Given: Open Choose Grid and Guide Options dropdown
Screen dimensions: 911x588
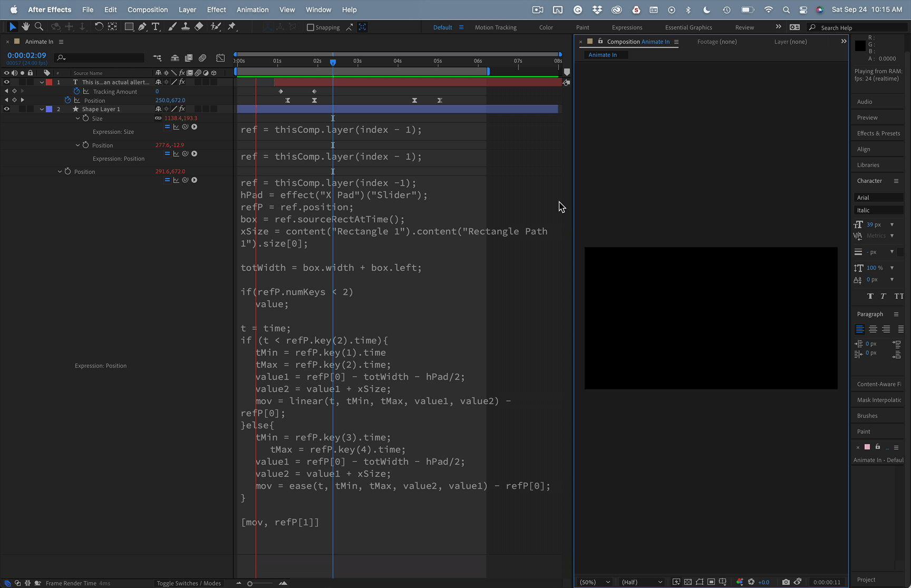Looking at the screenshot, I should pyautogui.click(x=723, y=582).
